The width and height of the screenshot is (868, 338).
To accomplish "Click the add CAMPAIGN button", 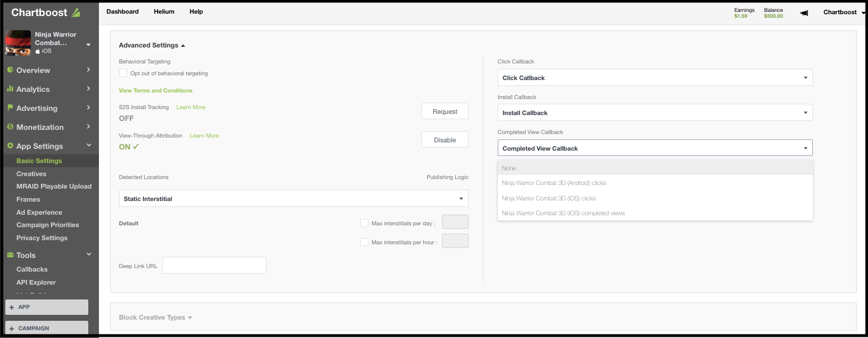I will point(47,328).
